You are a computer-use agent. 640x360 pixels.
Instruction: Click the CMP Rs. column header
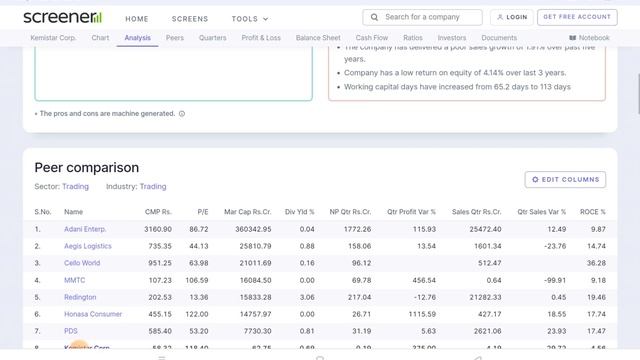[158, 212]
